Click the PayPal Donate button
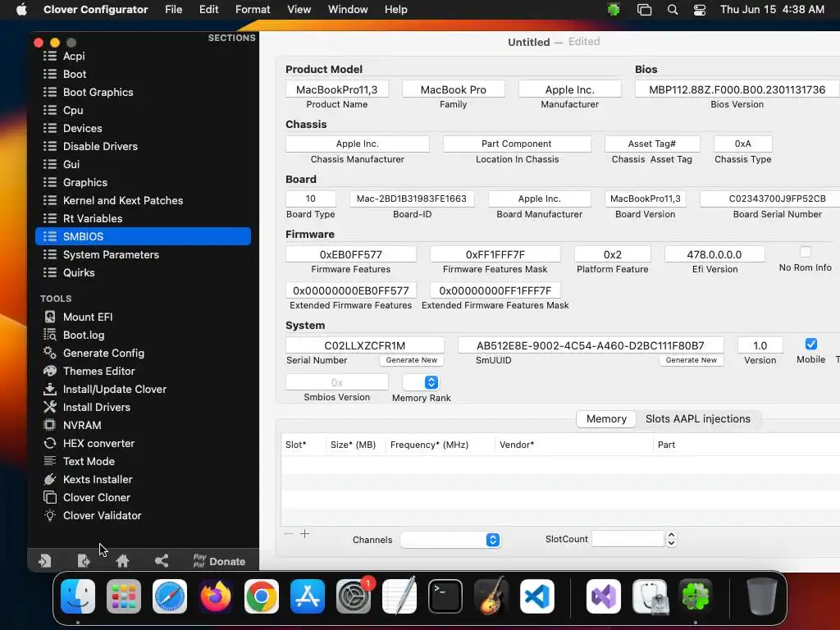Screen dimensions: 840x630 220,561
